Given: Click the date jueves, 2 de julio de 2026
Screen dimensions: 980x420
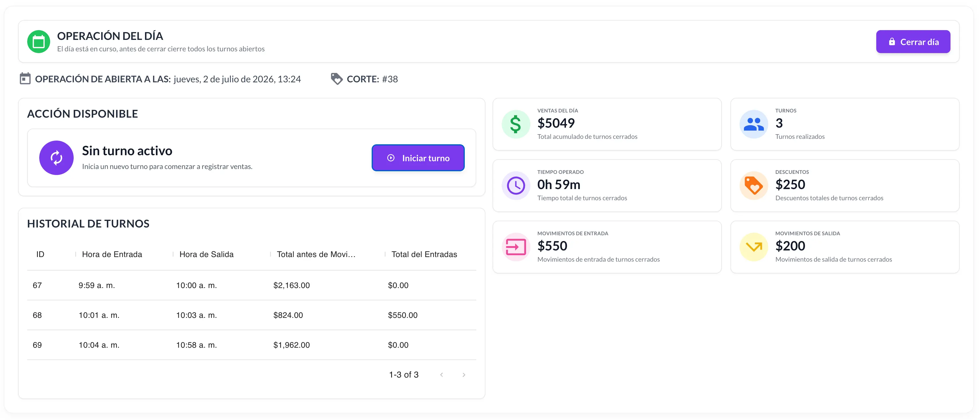Looking at the screenshot, I should [x=224, y=79].
